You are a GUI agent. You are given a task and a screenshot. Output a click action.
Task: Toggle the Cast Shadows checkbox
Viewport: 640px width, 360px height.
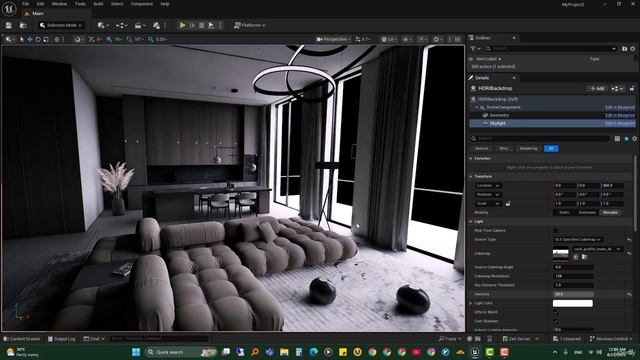(x=556, y=321)
